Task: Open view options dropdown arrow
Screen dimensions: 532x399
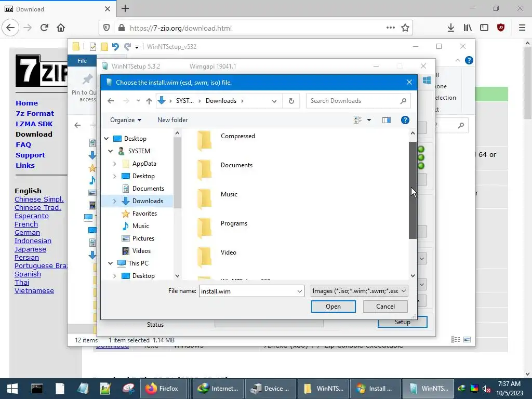Action: coord(369,120)
